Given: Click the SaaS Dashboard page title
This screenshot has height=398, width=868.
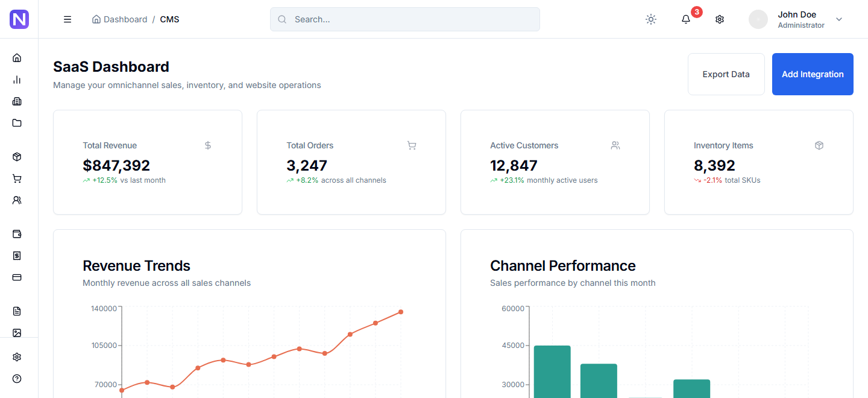Looking at the screenshot, I should (x=111, y=67).
